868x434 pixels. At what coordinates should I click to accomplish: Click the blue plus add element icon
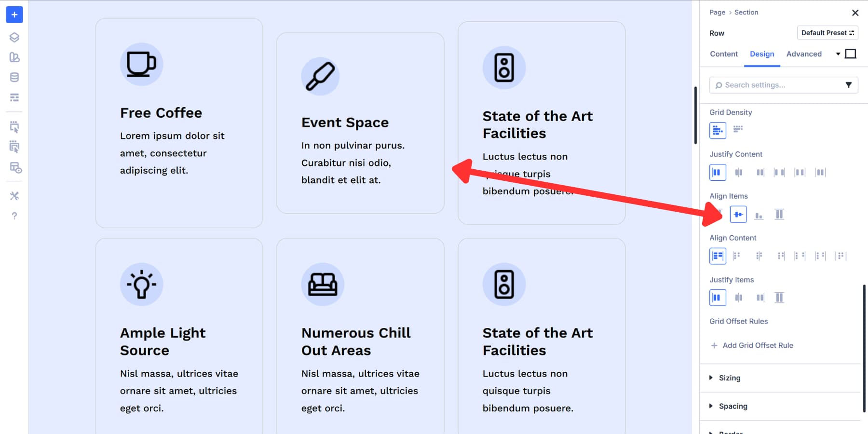tap(14, 14)
